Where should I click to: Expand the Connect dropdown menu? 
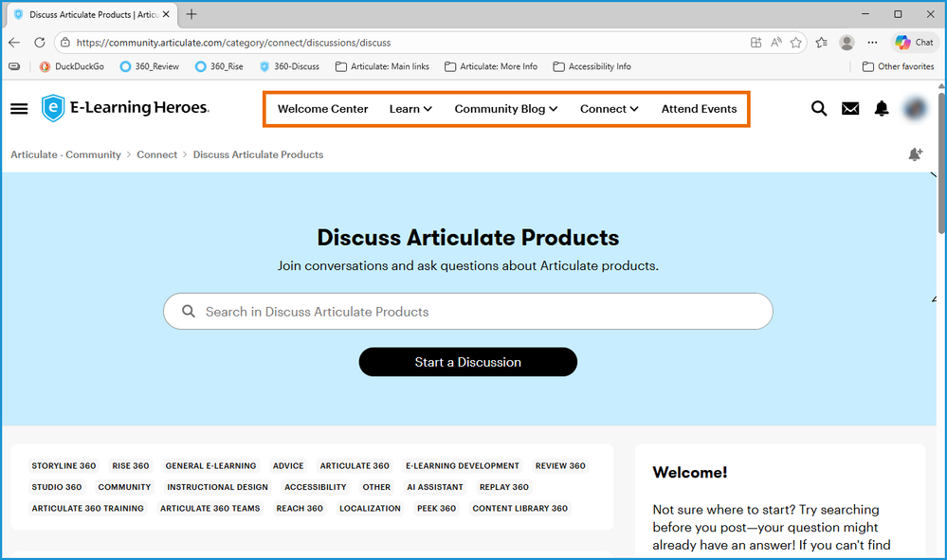[x=610, y=109]
